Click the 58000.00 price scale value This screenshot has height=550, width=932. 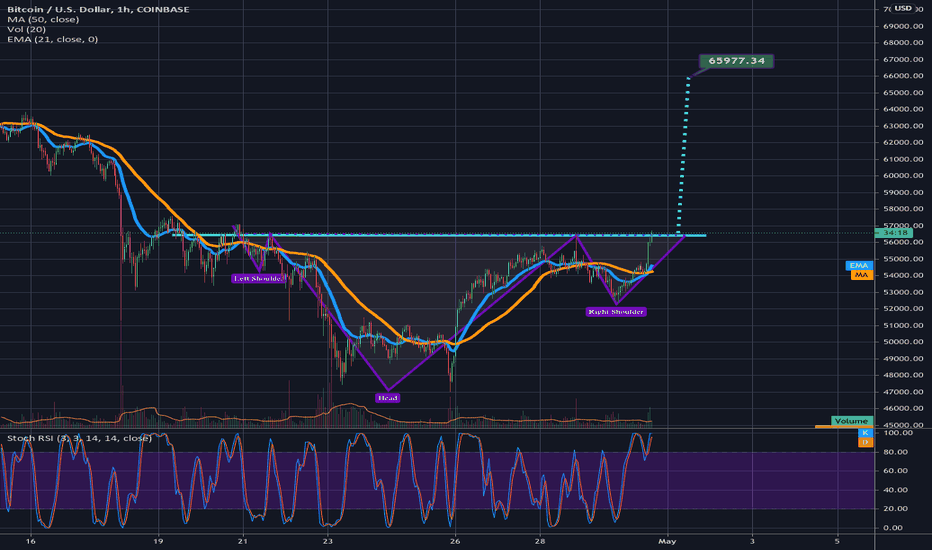903,209
